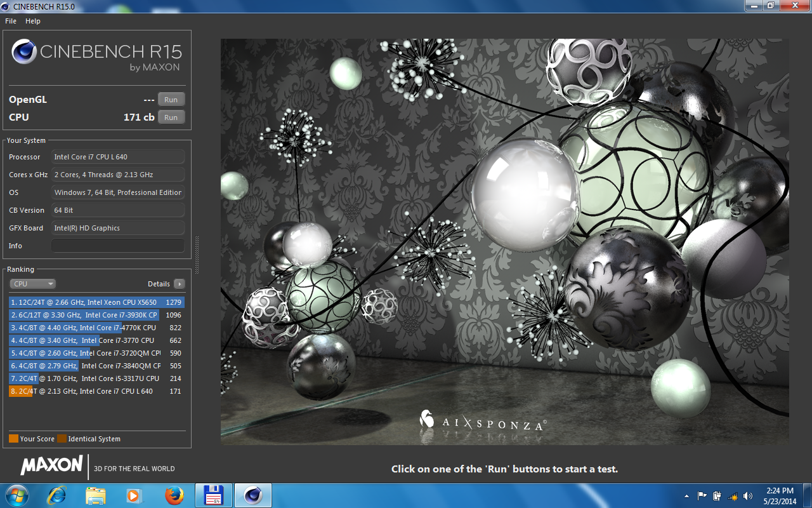The height and width of the screenshot is (508, 812).
Task: Open network signal tray icon
Action: [733, 496]
